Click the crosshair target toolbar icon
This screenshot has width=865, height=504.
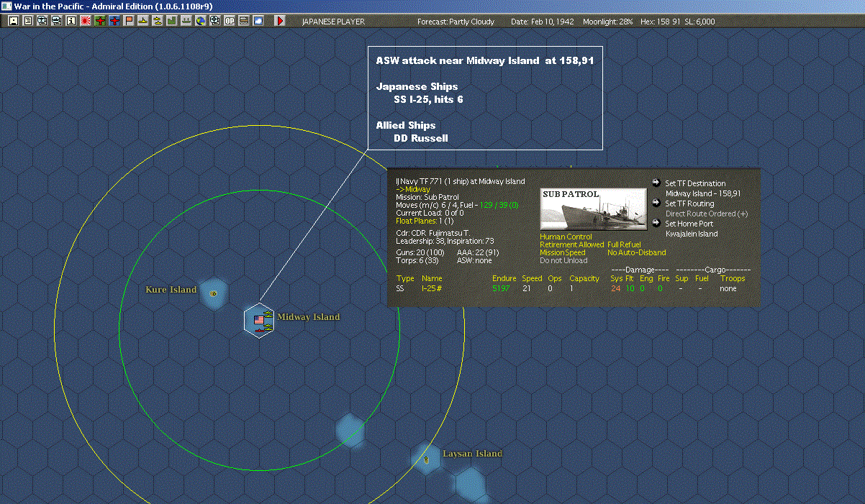(215, 21)
